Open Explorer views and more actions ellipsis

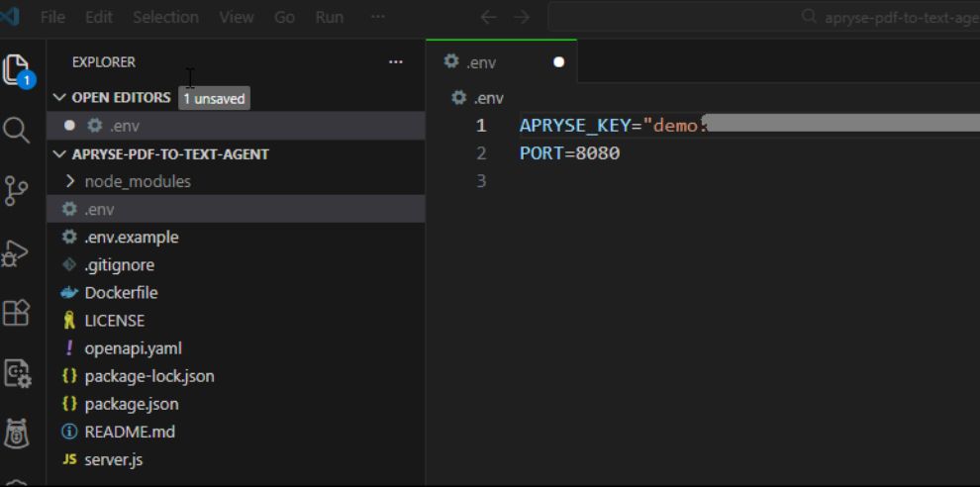coord(396,62)
